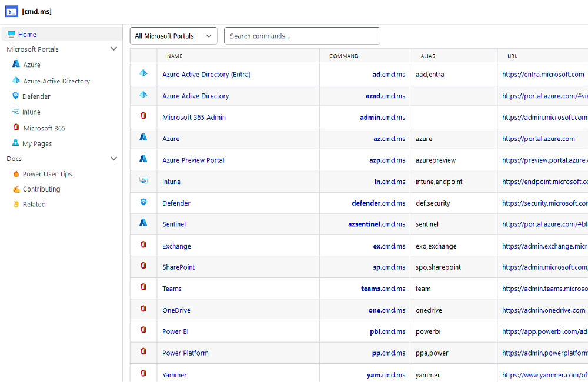The width and height of the screenshot is (588, 382).
Task: Open Home in the sidebar
Action: 62,35
